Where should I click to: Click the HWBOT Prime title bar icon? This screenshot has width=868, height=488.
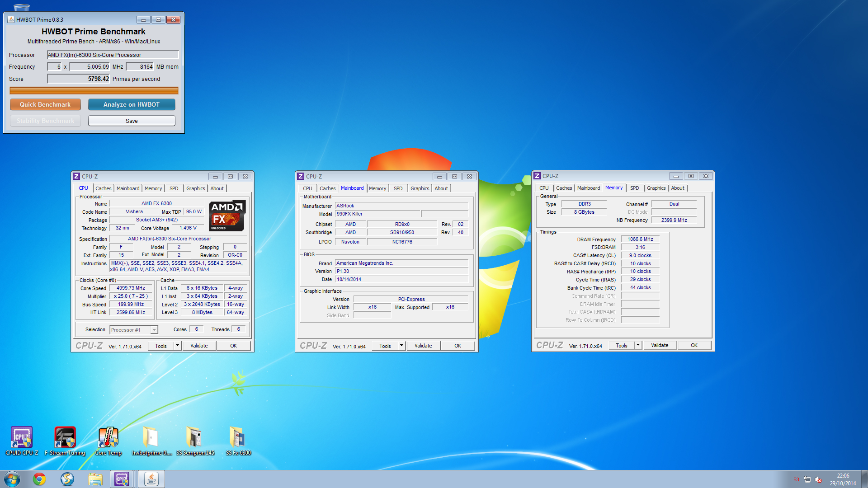tap(11, 19)
